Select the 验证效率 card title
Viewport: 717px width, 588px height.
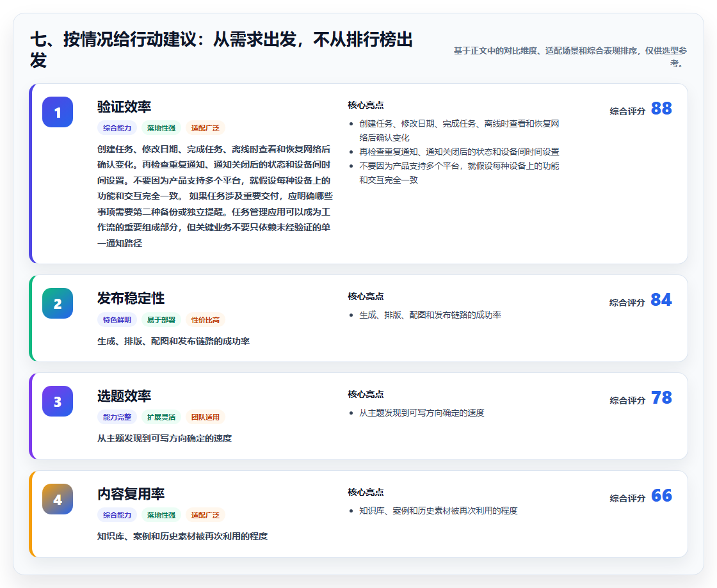(x=124, y=106)
